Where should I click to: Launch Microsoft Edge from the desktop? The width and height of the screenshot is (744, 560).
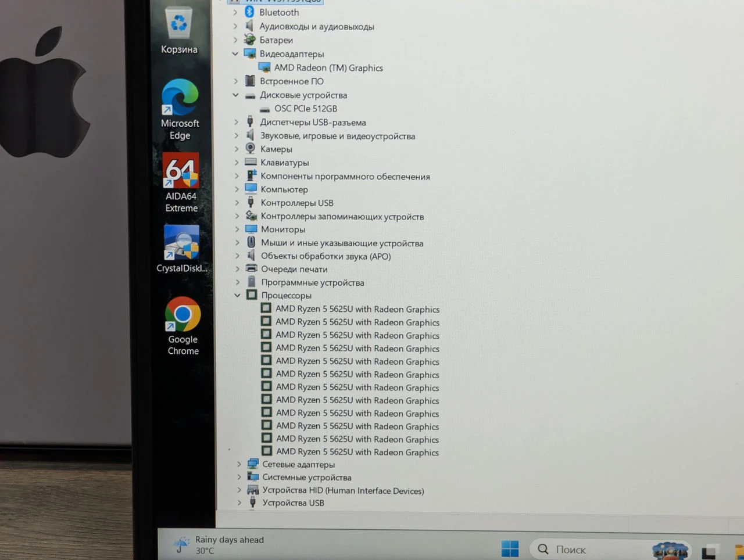tap(180, 109)
